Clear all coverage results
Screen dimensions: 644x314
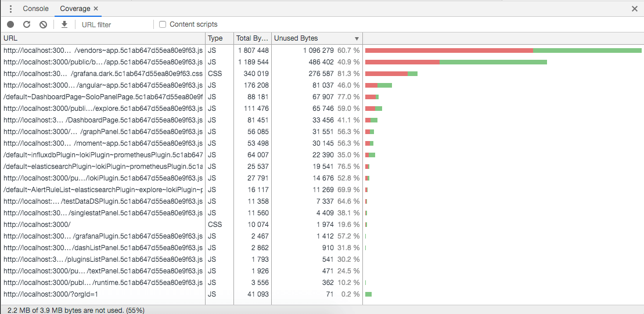click(43, 24)
